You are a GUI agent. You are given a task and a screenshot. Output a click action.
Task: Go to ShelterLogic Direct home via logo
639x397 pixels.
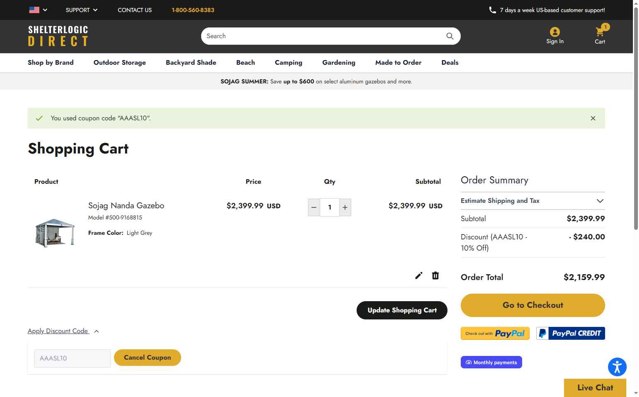[58, 36]
